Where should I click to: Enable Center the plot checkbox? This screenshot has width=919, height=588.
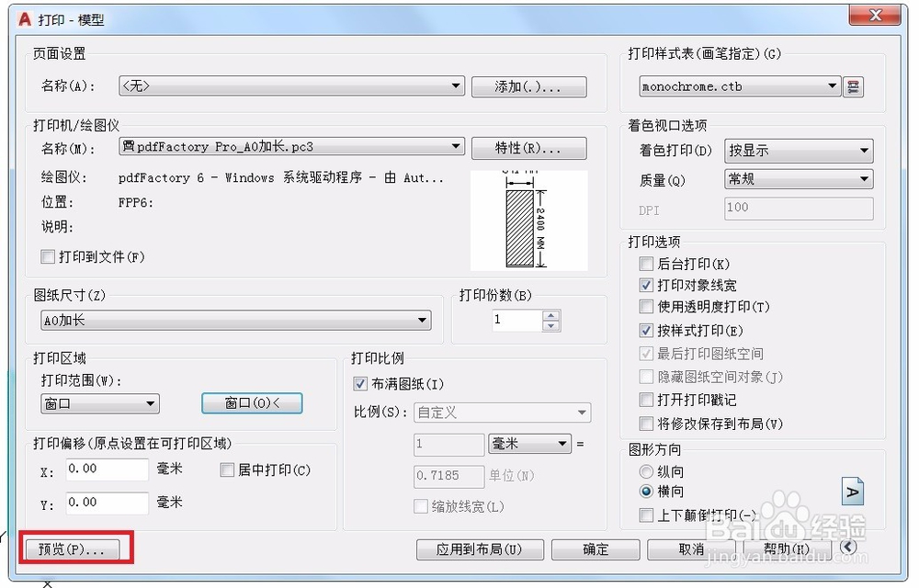tap(227, 469)
